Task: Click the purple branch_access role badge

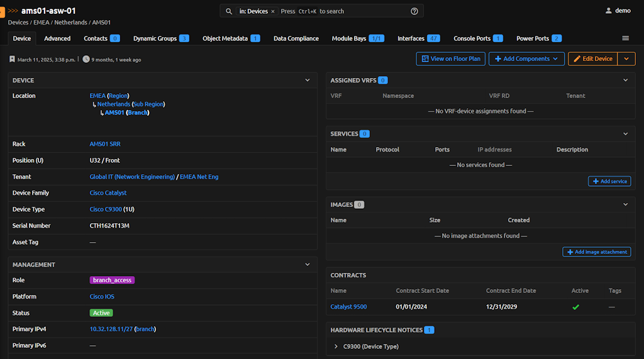Action: (x=112, y=280)
